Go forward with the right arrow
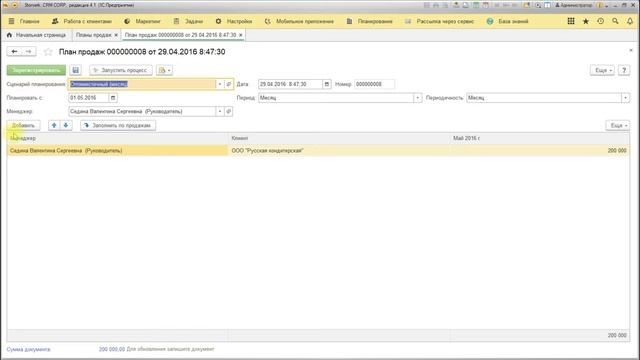 pos(29,51)
